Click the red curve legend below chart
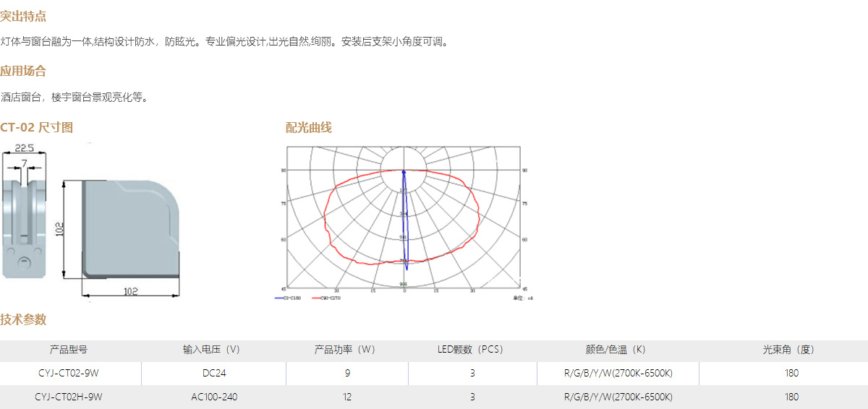This screenshot has width=868, height=409. click(325, 297)
